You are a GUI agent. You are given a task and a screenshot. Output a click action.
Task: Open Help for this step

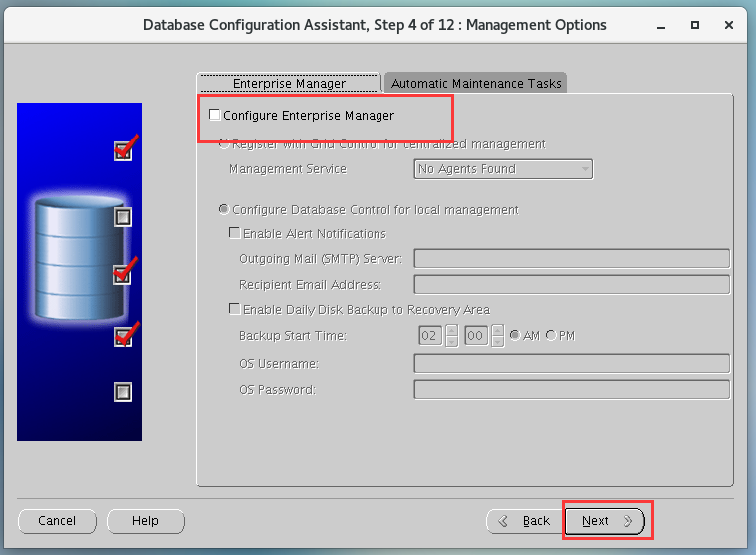[x=145, y=521]
